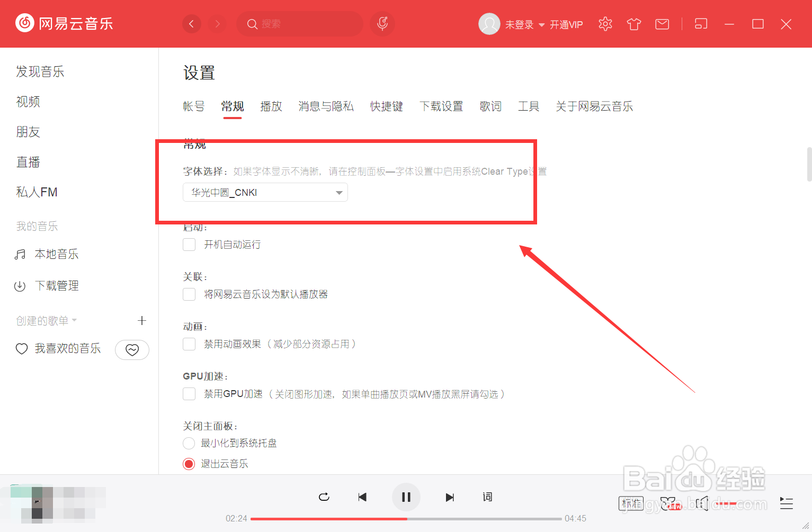Switch to mini mode via title bar icon

pos(700,24)
